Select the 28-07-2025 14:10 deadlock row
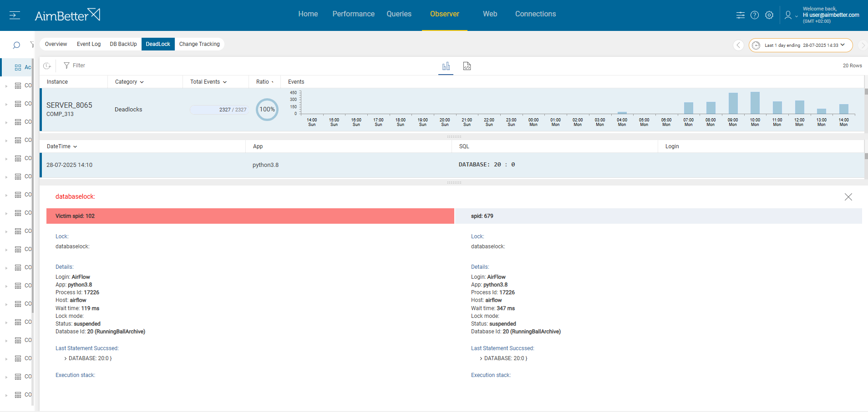This screenshot has height=412, width=868. pos(452,165)
